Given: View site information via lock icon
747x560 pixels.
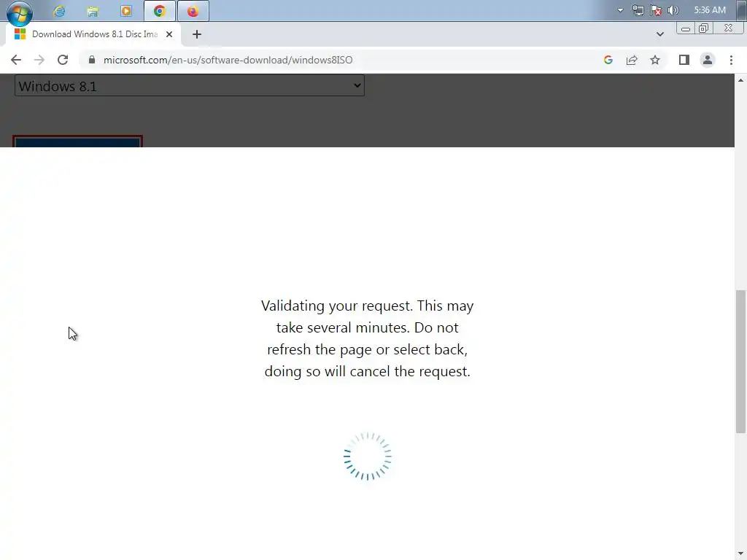Looking at the screenshot, I should 92,60.
